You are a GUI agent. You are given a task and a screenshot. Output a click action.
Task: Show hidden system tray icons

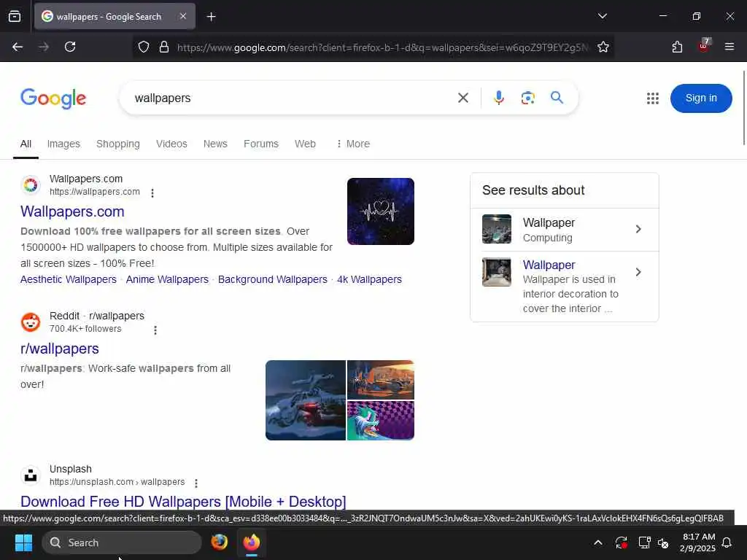coord(598,542)
